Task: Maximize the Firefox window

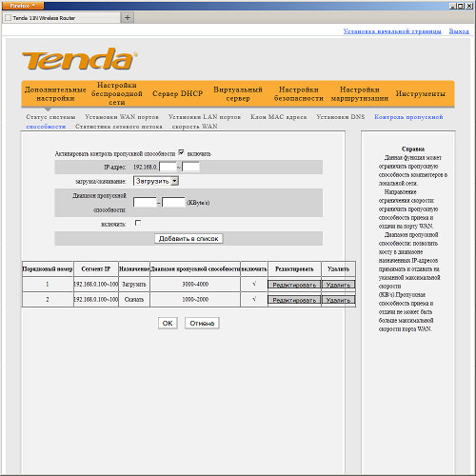Action: 461,6
